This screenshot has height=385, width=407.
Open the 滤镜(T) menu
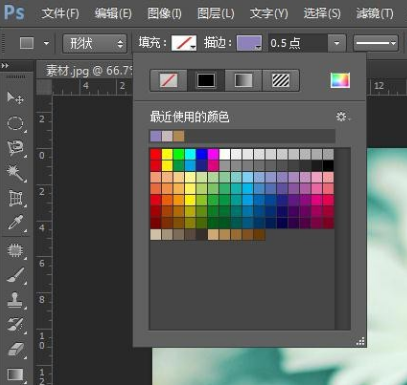(375, 13)
